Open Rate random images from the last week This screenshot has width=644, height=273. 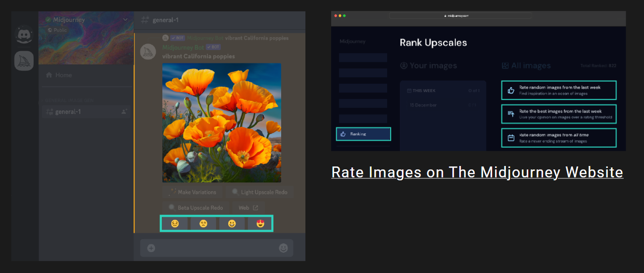point(559,90)
